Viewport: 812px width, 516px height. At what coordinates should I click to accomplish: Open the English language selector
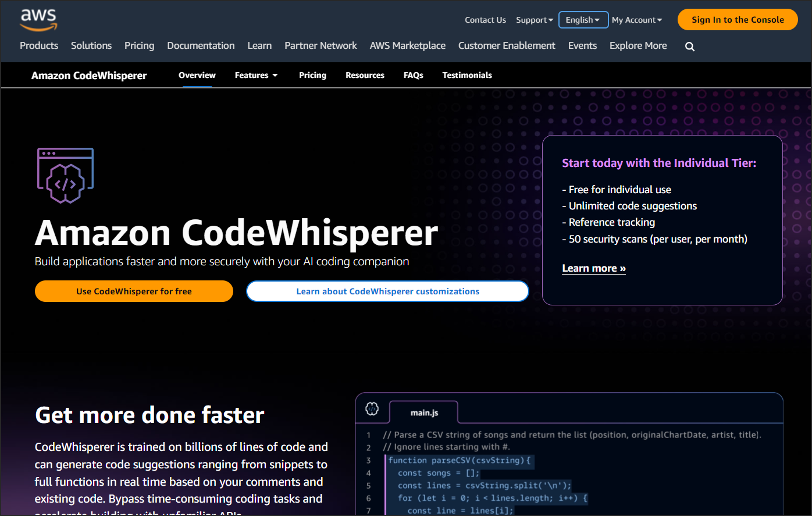[583, 20]
